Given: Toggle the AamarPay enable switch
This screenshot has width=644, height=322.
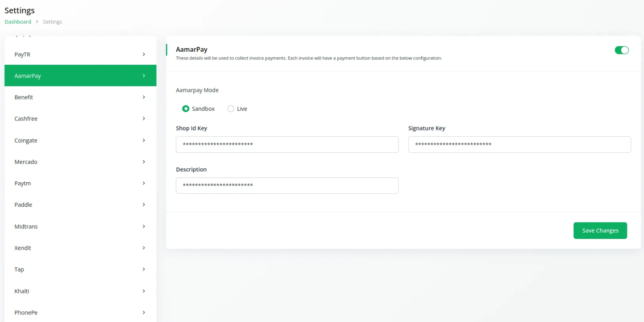Looking at the screenshot, I should coord(622,50).
